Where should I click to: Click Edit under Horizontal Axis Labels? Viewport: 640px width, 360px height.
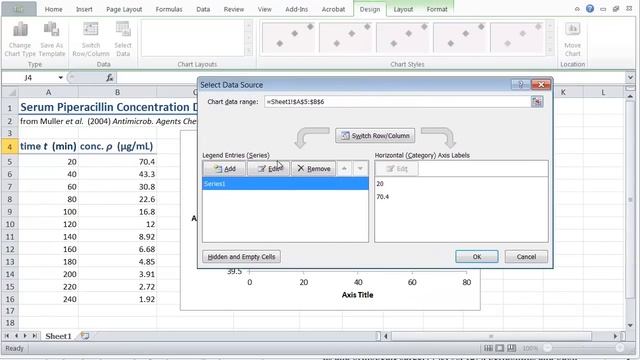pyautogui.click(x=397, y=169)
